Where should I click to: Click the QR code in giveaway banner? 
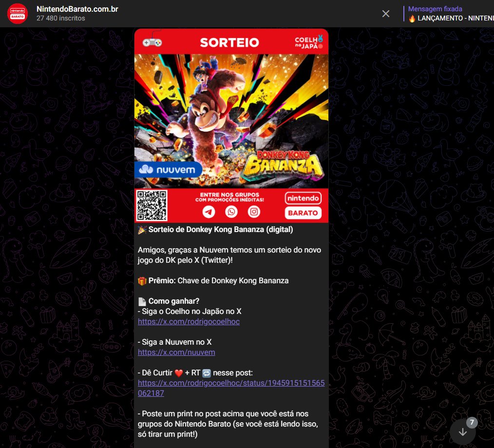(x=152, y=206)
